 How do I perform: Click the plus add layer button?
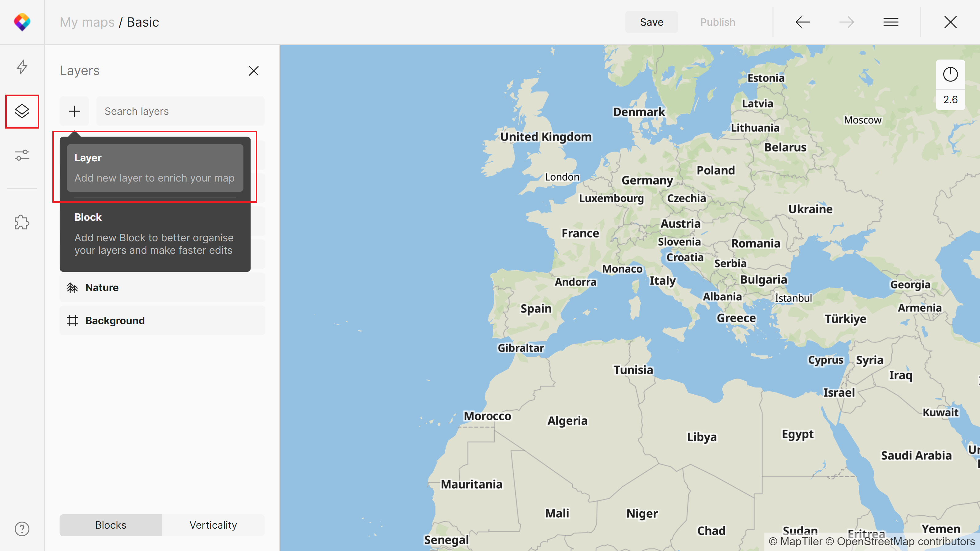[x=74, y=111]
